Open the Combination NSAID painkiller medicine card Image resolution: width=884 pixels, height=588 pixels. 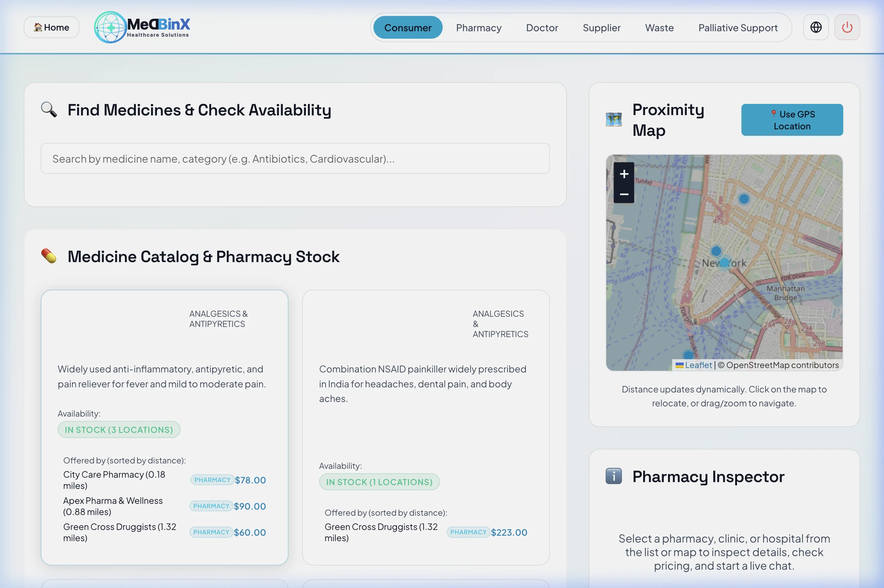click(x=426, y=427)
